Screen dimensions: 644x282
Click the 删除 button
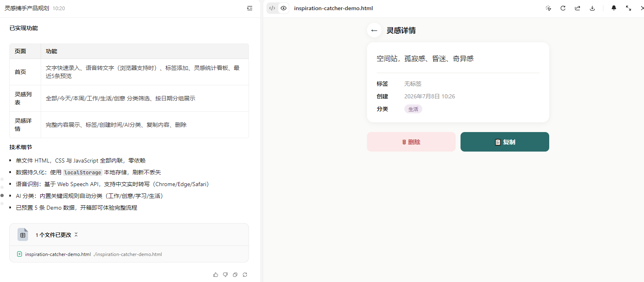(x=411, y=142)
